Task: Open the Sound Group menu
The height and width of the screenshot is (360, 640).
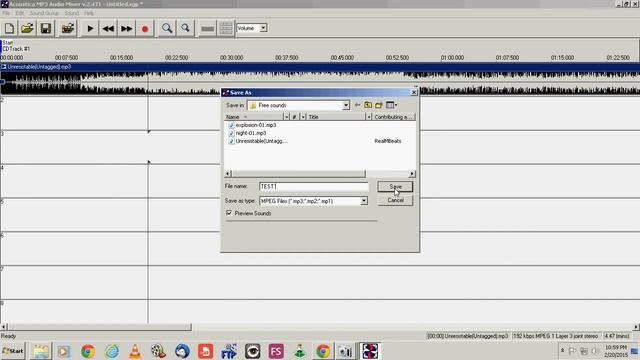Action: click(44, 13)
